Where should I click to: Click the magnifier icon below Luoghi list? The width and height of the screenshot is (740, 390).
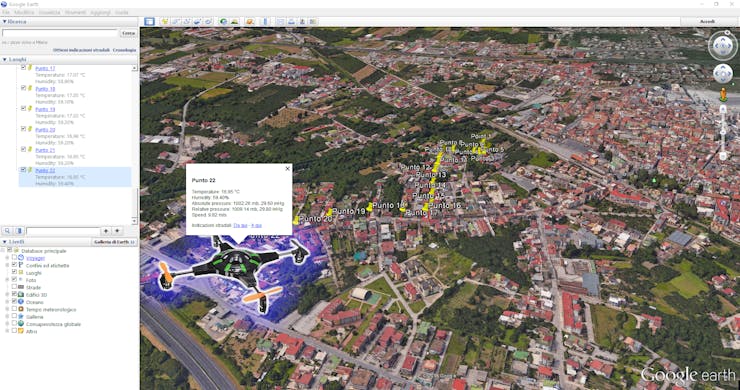[8, 231]
